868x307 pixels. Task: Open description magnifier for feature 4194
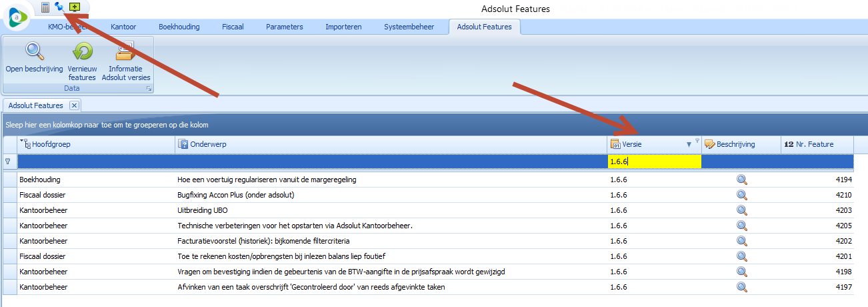point(741,180)
